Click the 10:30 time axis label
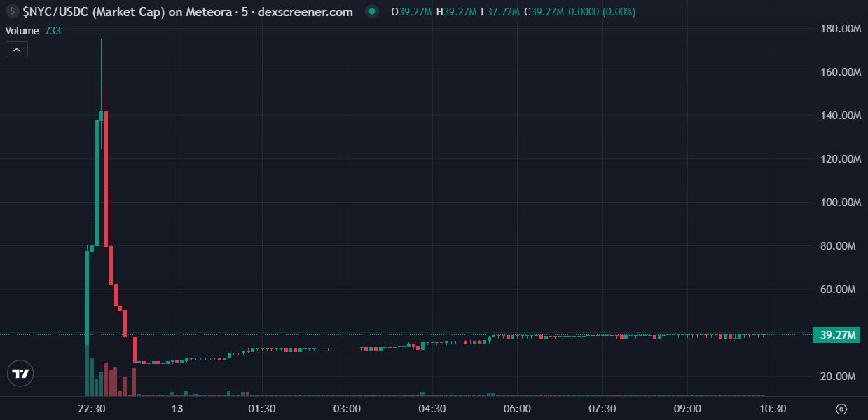868x420 pixels. pyautogui.click(x=772, y=409)
